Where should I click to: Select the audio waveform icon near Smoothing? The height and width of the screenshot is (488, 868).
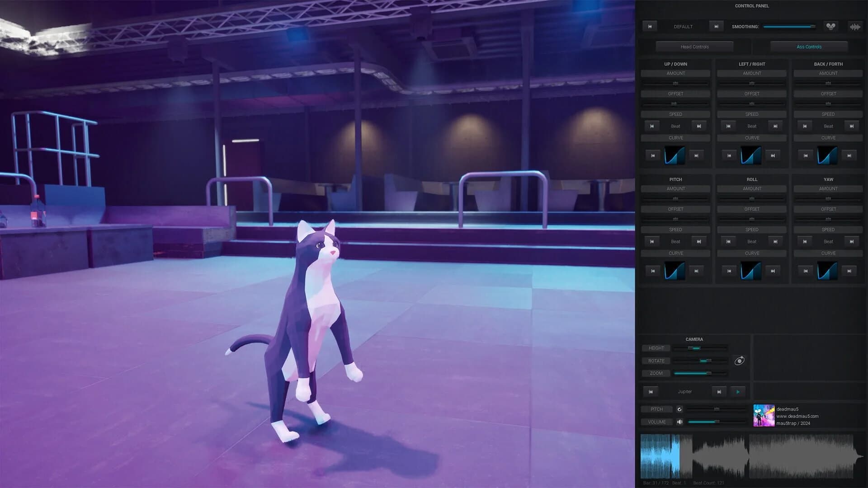pyautogui.click(x=854, y=27)
